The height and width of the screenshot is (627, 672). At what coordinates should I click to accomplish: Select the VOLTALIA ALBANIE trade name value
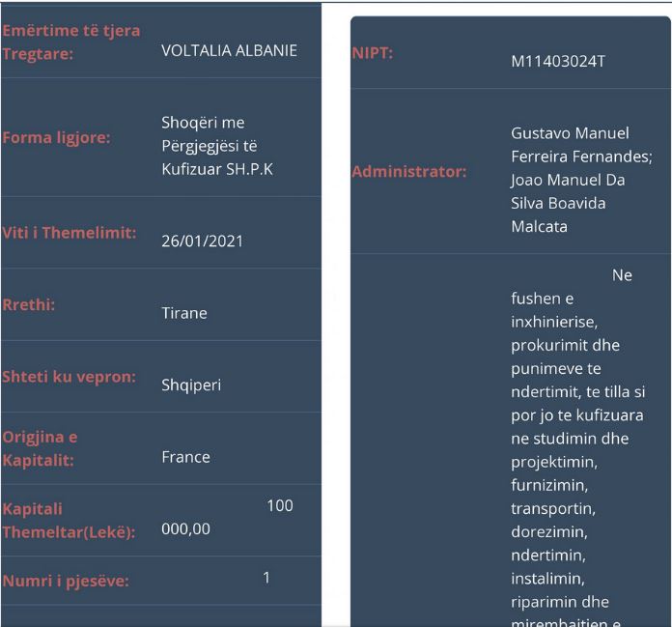point(229,50)
